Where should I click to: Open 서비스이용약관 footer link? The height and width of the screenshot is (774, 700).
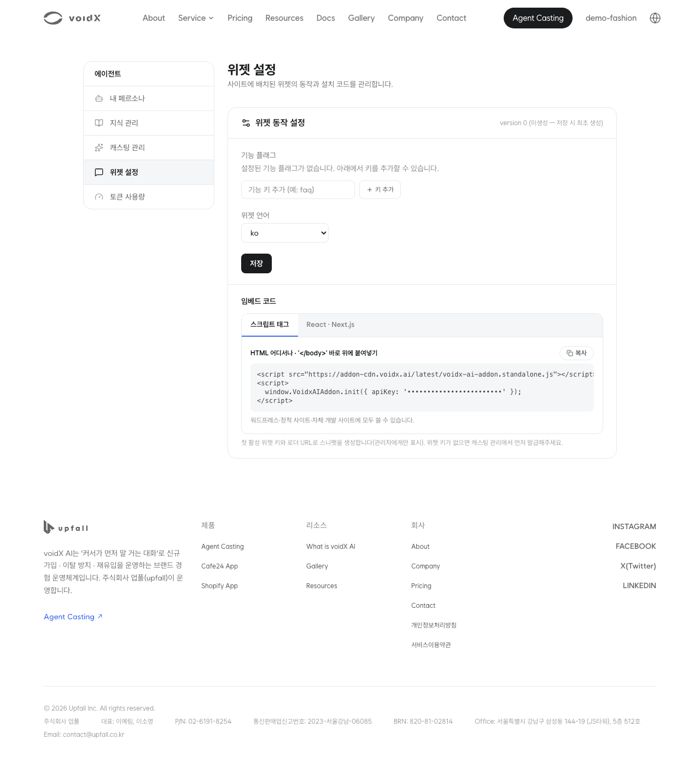[431, 645]
